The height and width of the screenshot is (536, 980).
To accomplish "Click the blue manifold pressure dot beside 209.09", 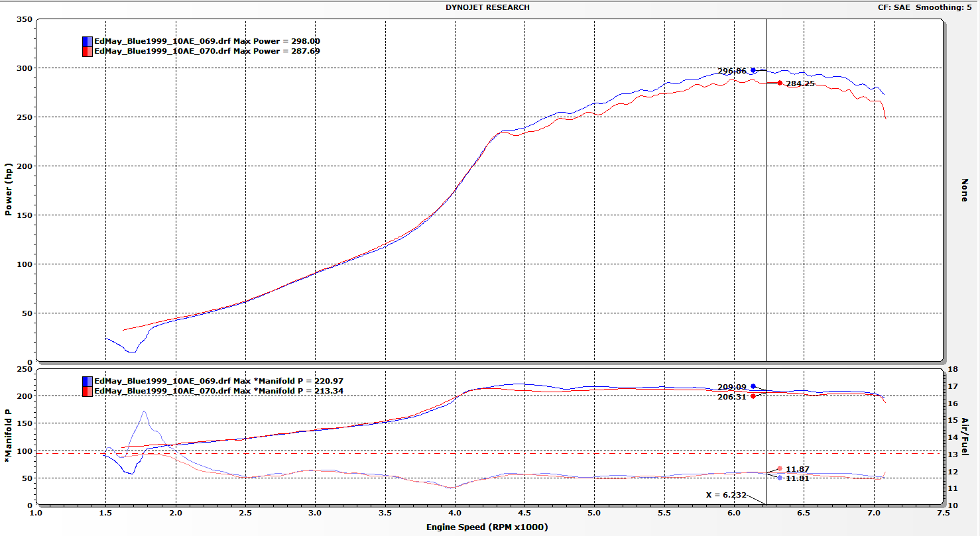I will pyautogui.click(x=753, y=386).
